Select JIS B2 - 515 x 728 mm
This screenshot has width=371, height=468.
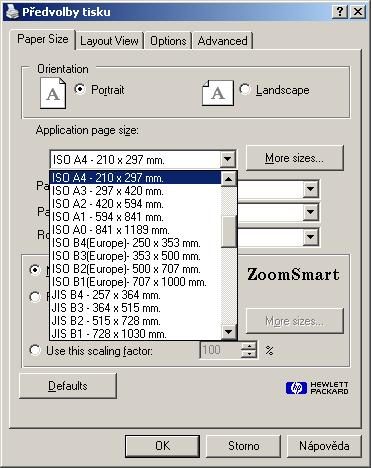(x=135, y=321)
